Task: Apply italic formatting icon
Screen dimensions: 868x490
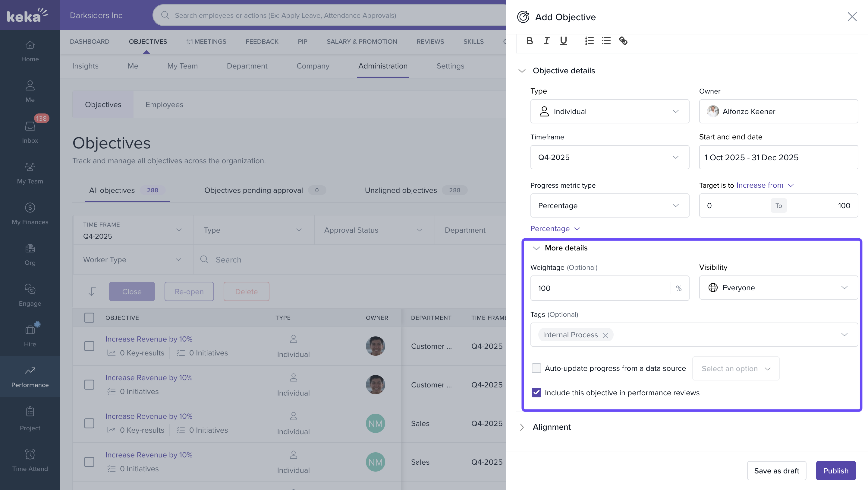Action: tap(546, 41)
